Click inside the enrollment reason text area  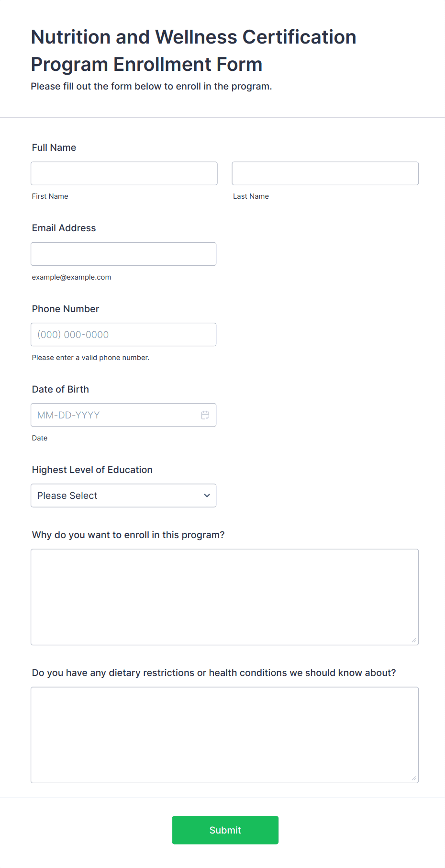point(225,597)
